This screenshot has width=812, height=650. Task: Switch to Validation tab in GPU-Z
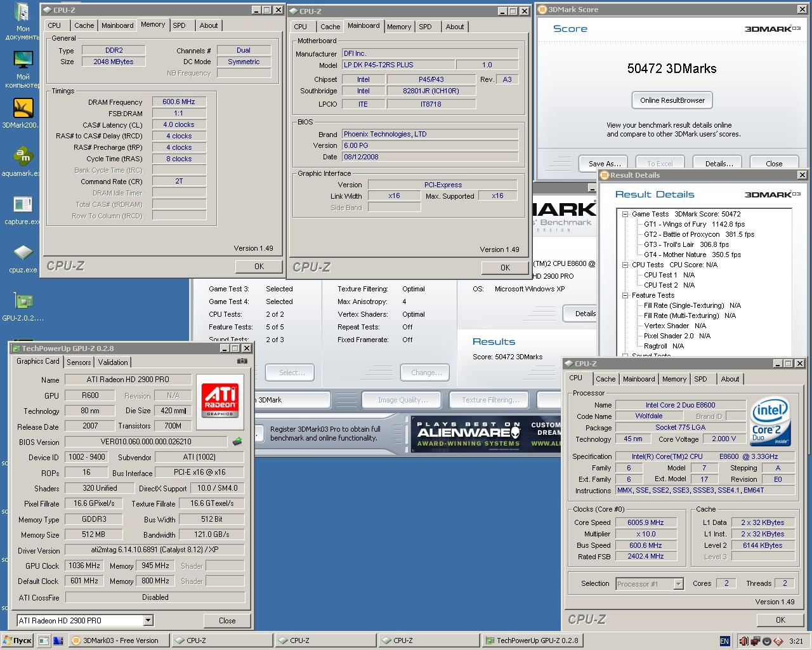coord(113,362)
